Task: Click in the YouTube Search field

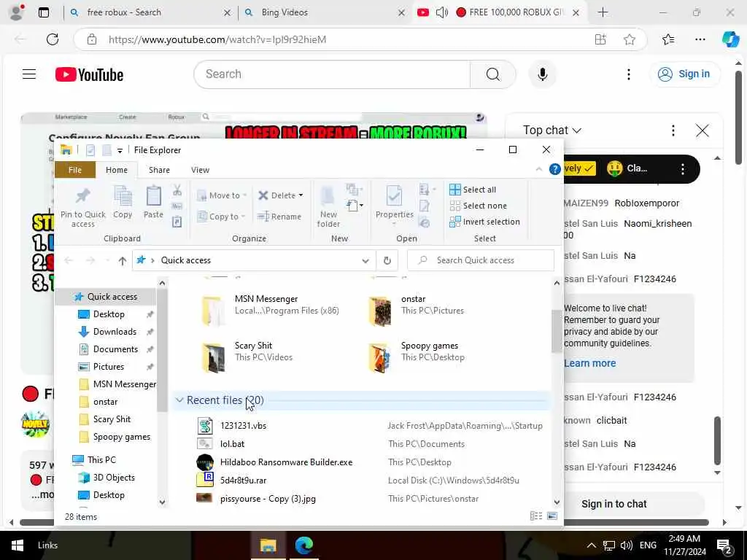Action: point(332,74)
